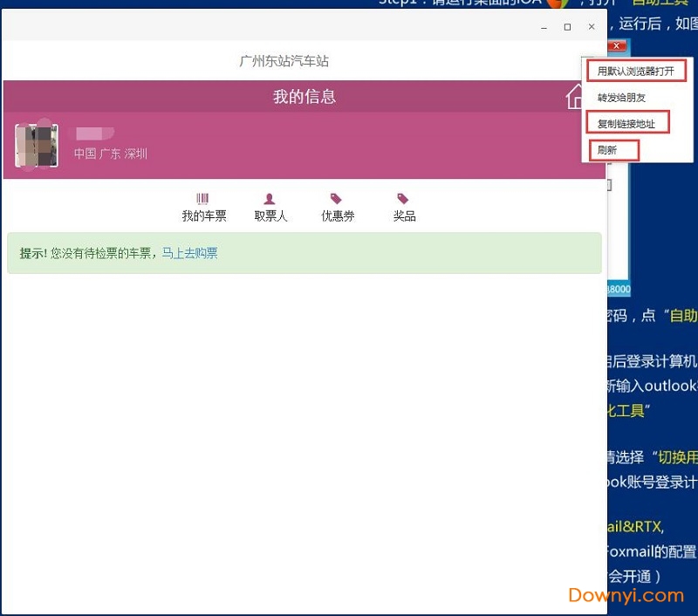Click the 广州东站汽车站 page title
This screenshot has height=616, width=698.
point(284,61)
